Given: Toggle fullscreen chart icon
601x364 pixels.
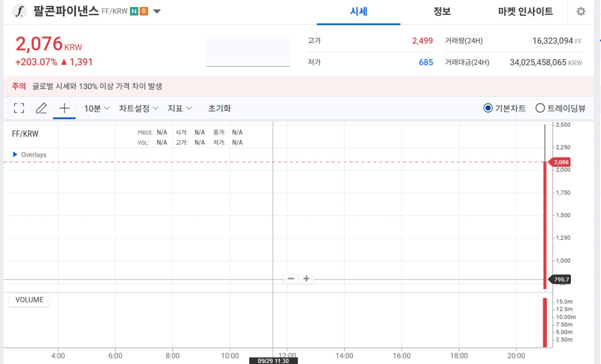Looking at the screenshot, I should click(19, 108).
